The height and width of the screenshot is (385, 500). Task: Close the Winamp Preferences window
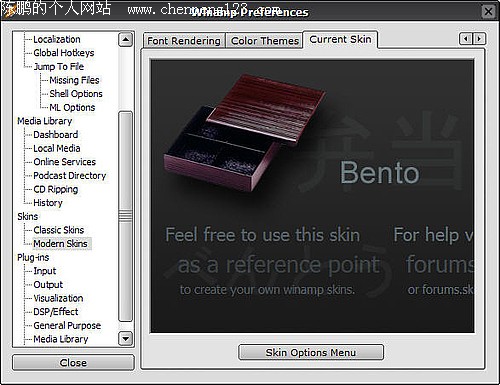pos(488,11)
